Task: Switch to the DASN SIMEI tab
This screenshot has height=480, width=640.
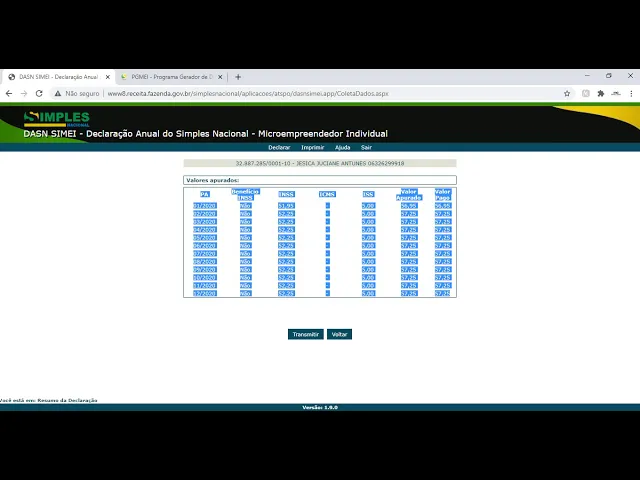Action: (59, 77)
